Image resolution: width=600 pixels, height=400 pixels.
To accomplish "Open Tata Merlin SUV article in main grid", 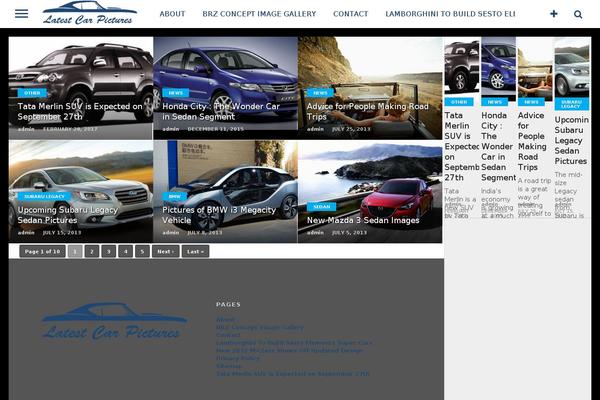I will (80, 111).
